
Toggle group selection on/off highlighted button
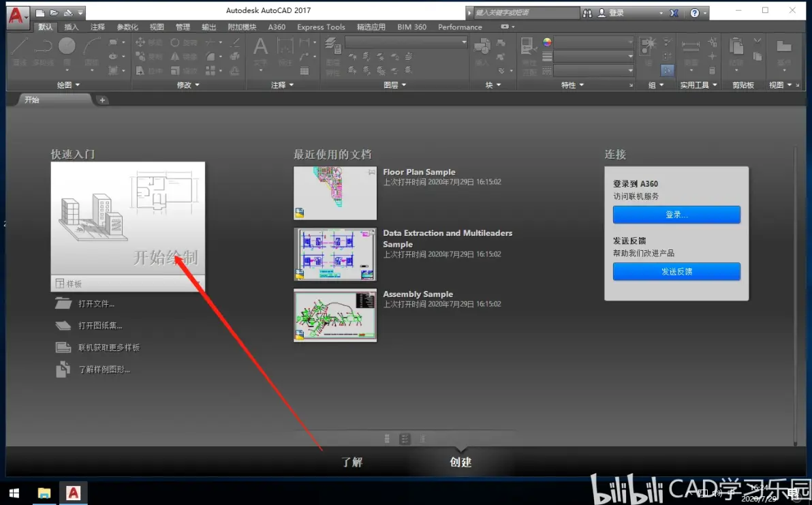[668, 70]
